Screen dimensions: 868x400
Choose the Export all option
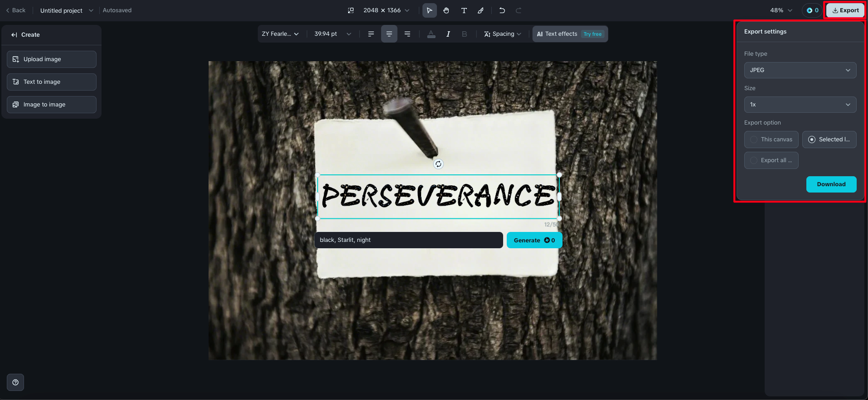(771, 160)
